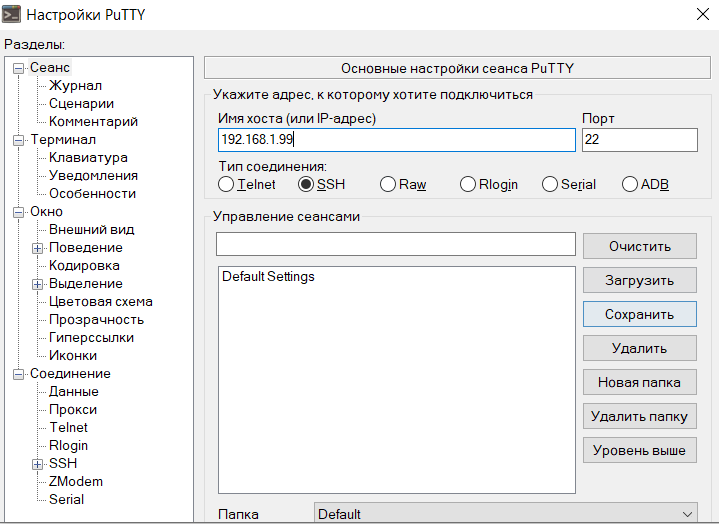Go up with Уровень выше button
Image resolution: width=719 pixels, height=524 pixels.
640,450
